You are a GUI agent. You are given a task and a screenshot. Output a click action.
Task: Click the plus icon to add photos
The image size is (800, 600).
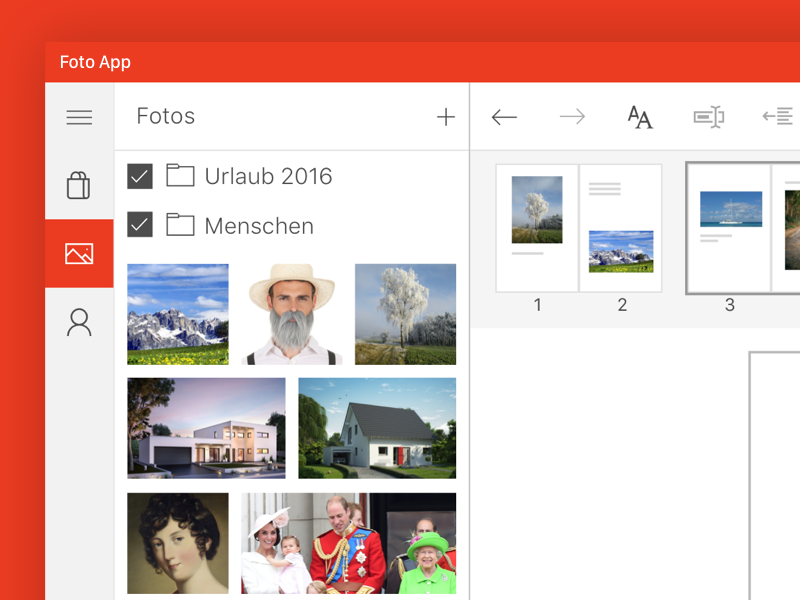(x=446, y=117)
